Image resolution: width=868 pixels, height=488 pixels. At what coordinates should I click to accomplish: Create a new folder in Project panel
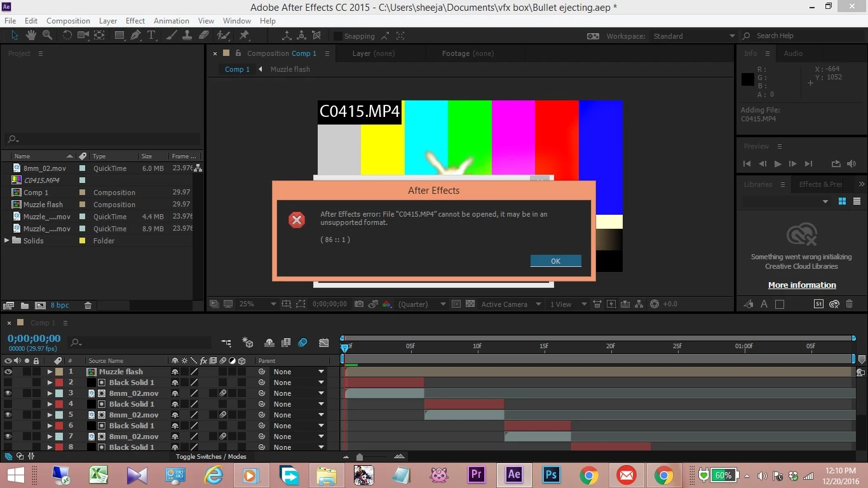click(x=25, y=306)
